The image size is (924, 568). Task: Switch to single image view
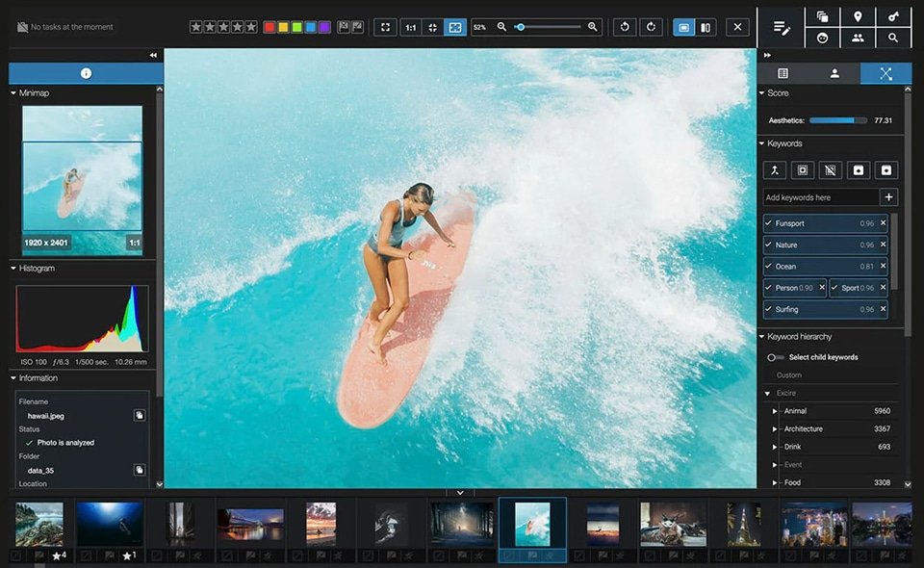click(x=683, y=27)
